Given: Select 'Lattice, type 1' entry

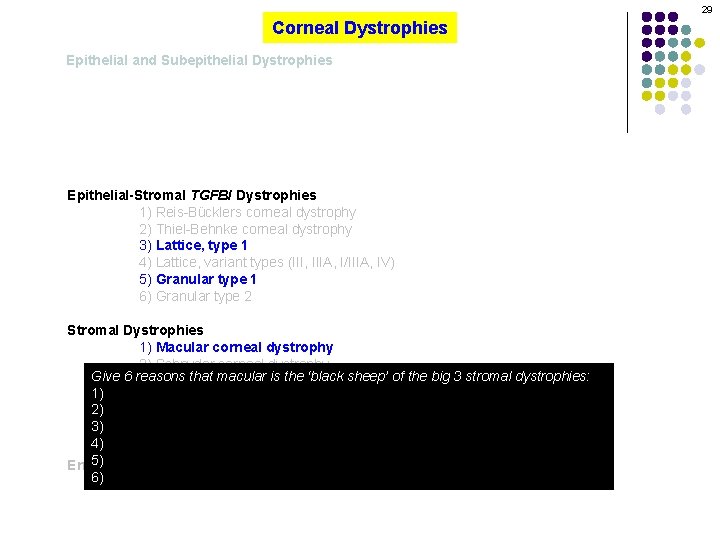Looking at the screenshot, I should pos(193,246).
